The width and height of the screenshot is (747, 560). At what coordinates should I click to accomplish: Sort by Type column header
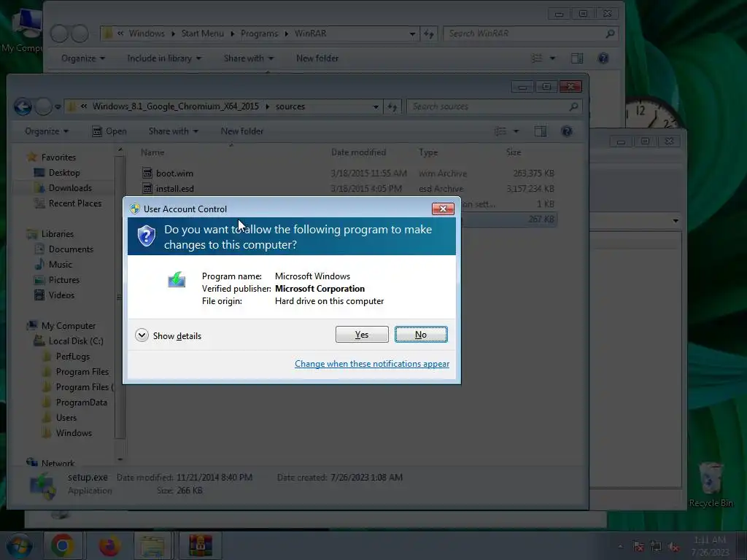[427, 152]
